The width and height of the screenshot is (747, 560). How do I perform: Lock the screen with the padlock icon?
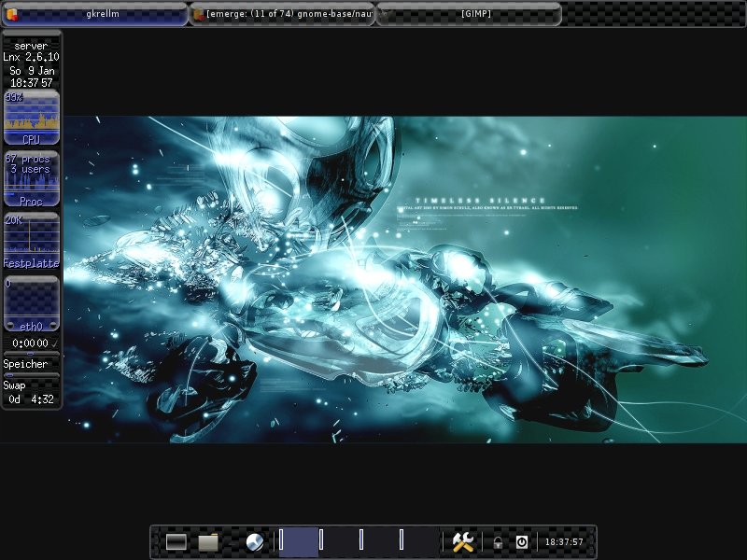point(498,542)
